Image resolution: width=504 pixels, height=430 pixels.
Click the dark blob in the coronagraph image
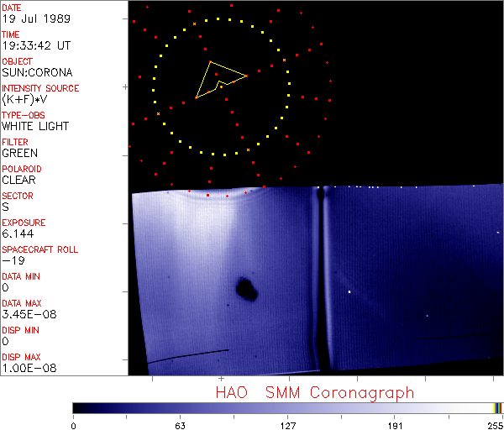[x=247, y=290]
